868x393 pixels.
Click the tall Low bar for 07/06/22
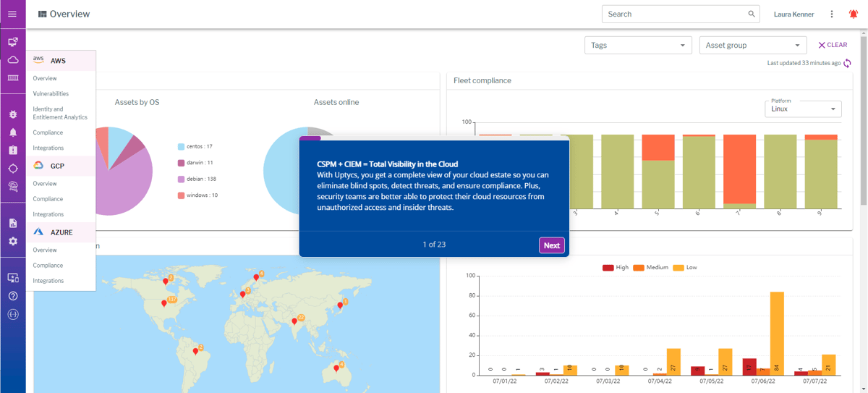pyautogui.click(x=778, y=333)
